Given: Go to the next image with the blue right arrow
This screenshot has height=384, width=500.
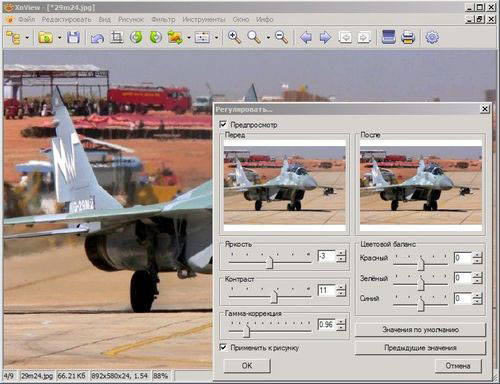Looking at the screenshot, I should (x=325, y=37).
